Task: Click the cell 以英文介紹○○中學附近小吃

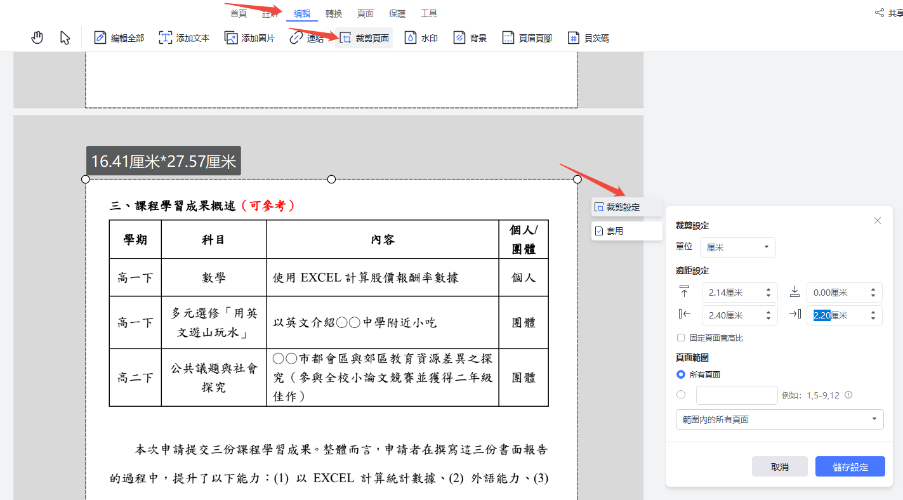Action: (382, 323)
